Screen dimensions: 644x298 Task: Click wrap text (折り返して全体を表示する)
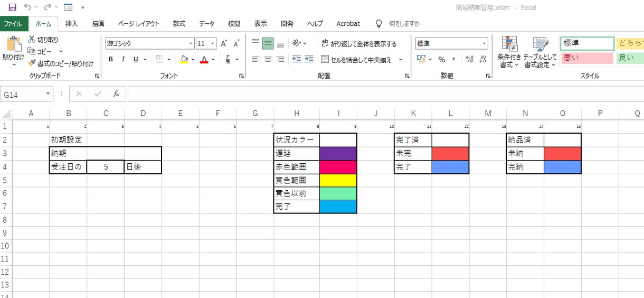pyautogui.click(x=359, y=44)
